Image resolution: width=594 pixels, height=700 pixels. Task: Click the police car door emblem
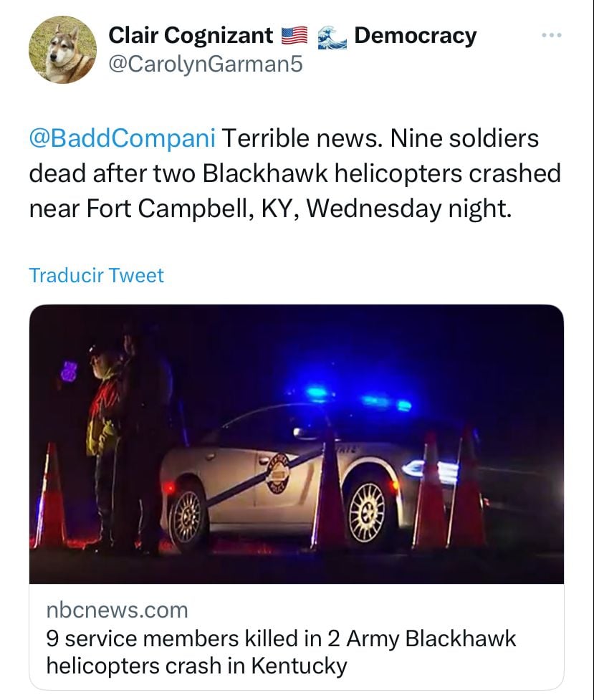point(279,474)
